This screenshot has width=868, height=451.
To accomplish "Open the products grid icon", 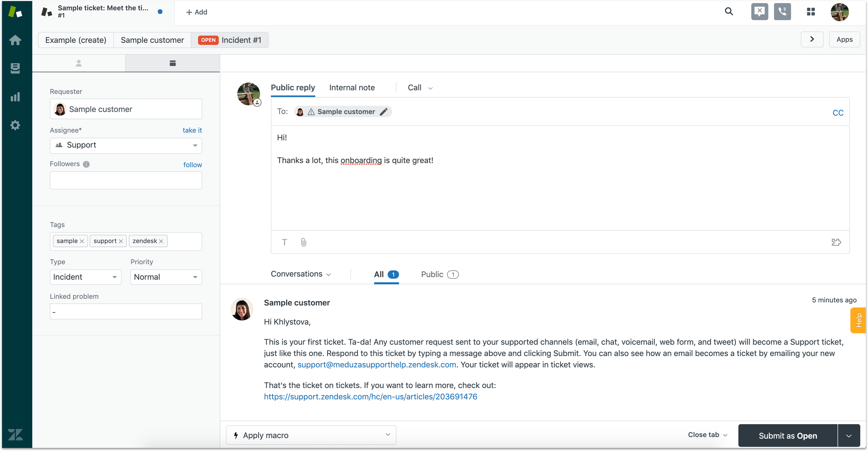I will click(811, 12).
